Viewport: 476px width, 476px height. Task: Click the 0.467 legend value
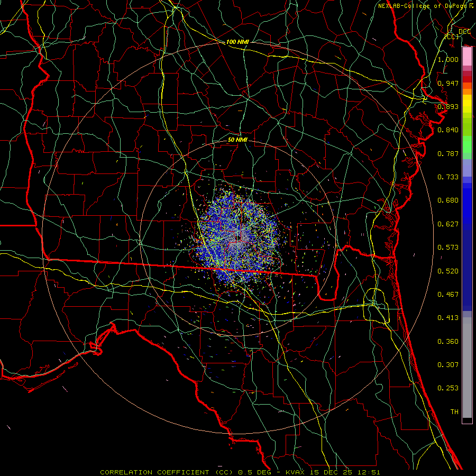[x=448, y=295]
